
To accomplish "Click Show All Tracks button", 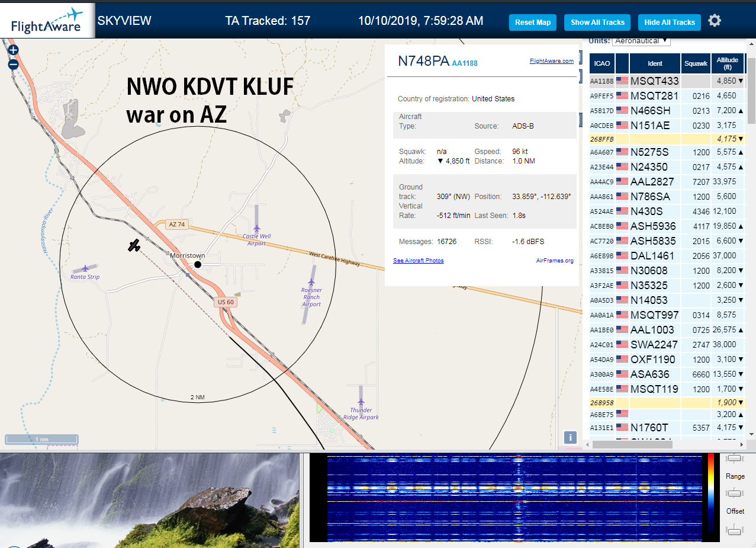I will pos(597,23).
